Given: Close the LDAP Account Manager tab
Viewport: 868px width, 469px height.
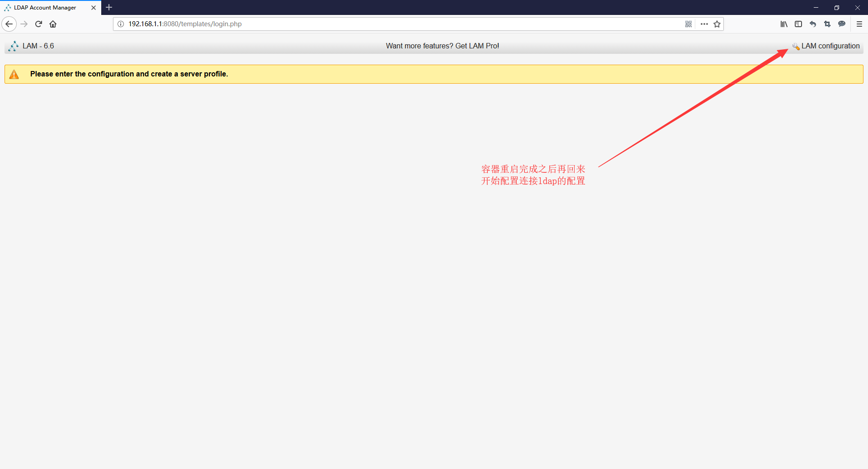Looking at the screenshot, I should pos(94,8).
